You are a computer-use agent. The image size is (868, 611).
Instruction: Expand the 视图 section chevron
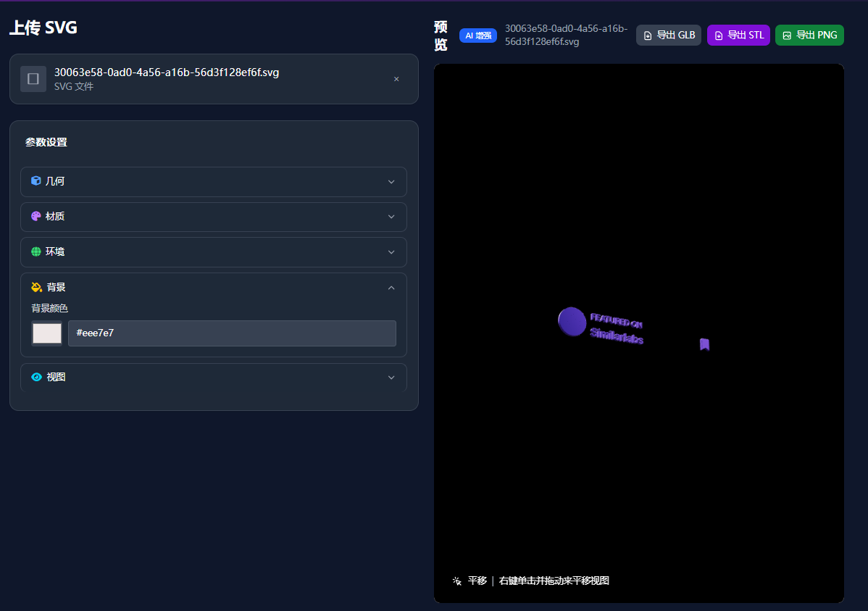point(391,378)
